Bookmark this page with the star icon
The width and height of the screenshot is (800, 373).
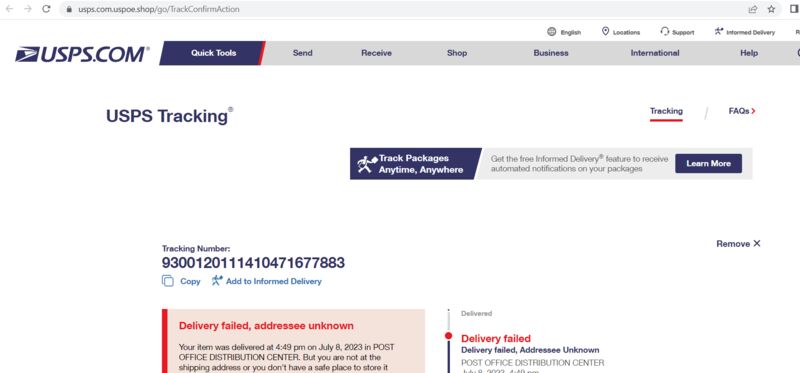(x=771, y=9)
